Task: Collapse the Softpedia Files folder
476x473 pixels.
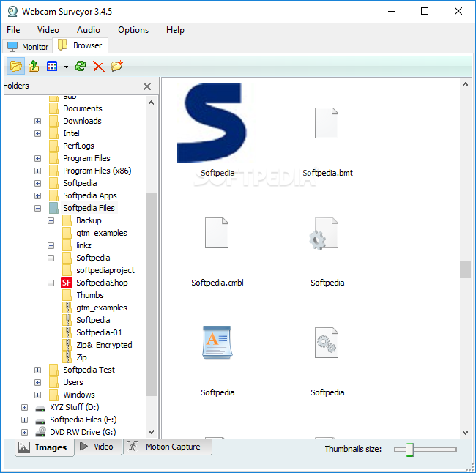Action: click(37, 208)
